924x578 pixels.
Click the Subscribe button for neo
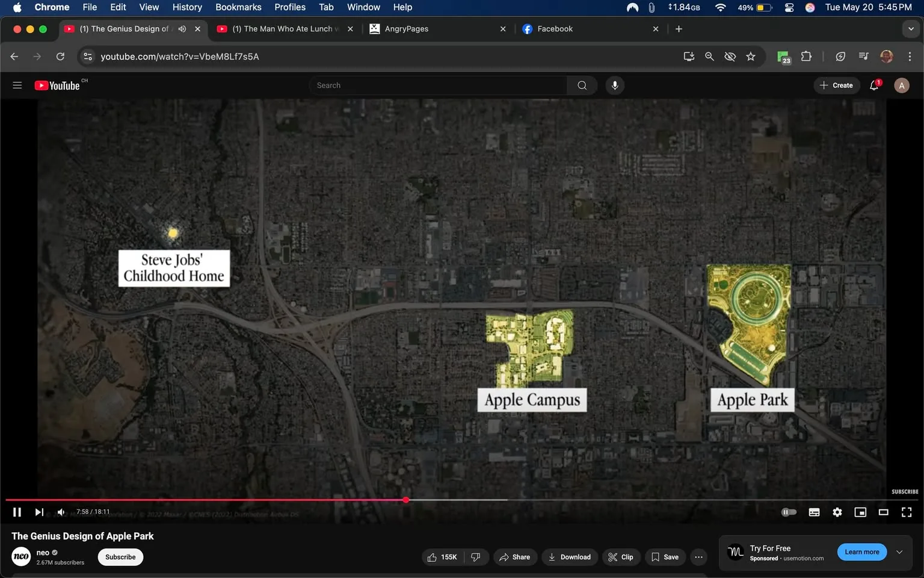120,557
